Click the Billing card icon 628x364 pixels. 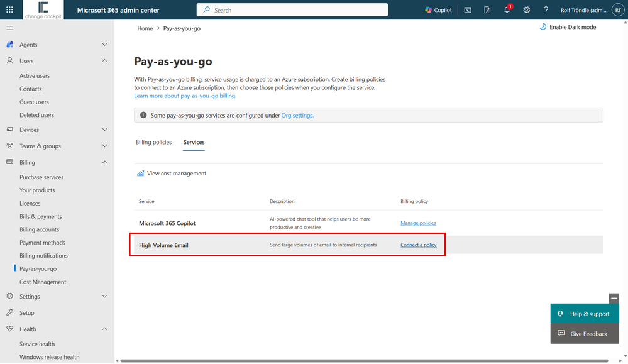[9, 162]
